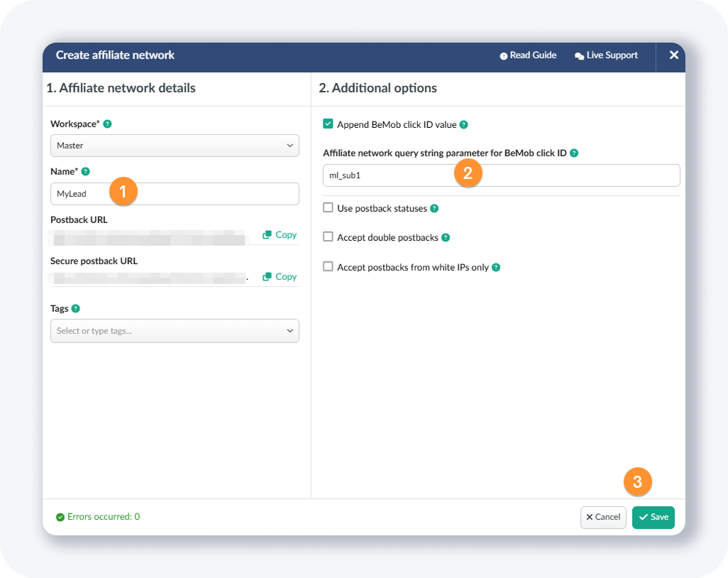Click help icon beside Accept double postbacks

point(446,238)
